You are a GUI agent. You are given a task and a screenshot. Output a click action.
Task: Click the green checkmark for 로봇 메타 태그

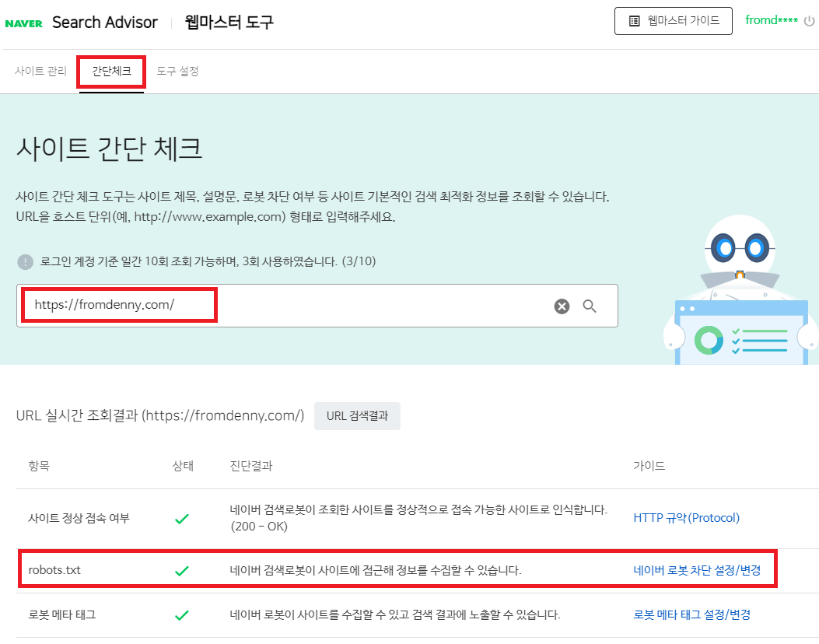coord(181,614)
